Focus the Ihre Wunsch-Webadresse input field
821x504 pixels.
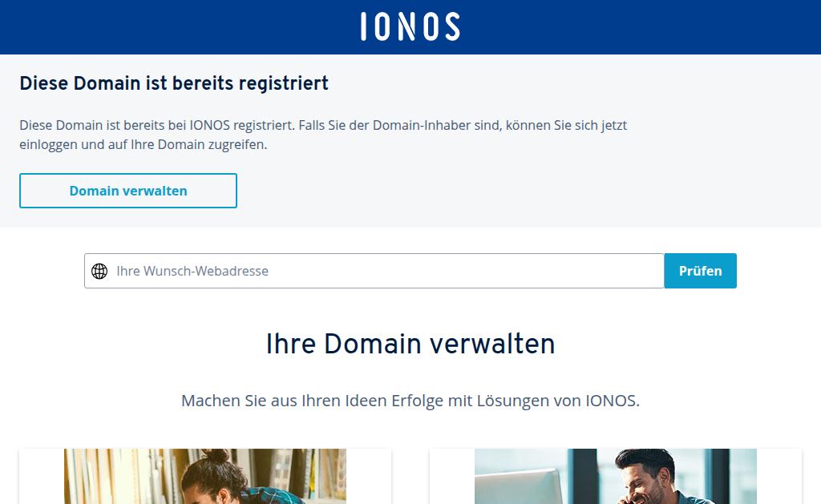click(374, 271)
